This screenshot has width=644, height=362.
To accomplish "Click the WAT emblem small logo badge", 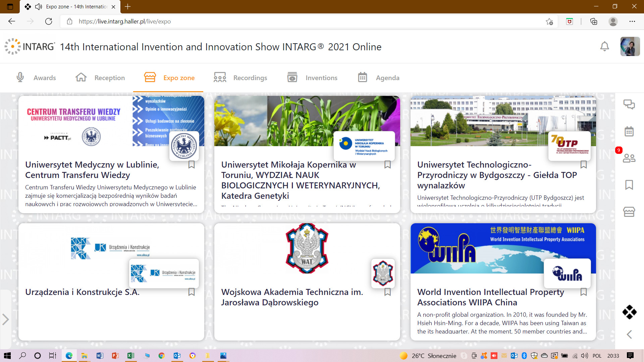I will click(383, 274).
